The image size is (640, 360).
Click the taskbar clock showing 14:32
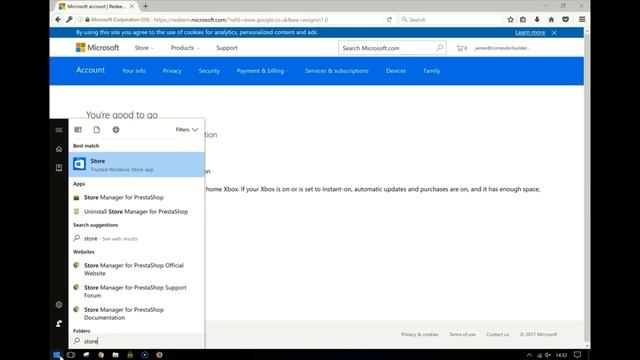click(561, 355)
